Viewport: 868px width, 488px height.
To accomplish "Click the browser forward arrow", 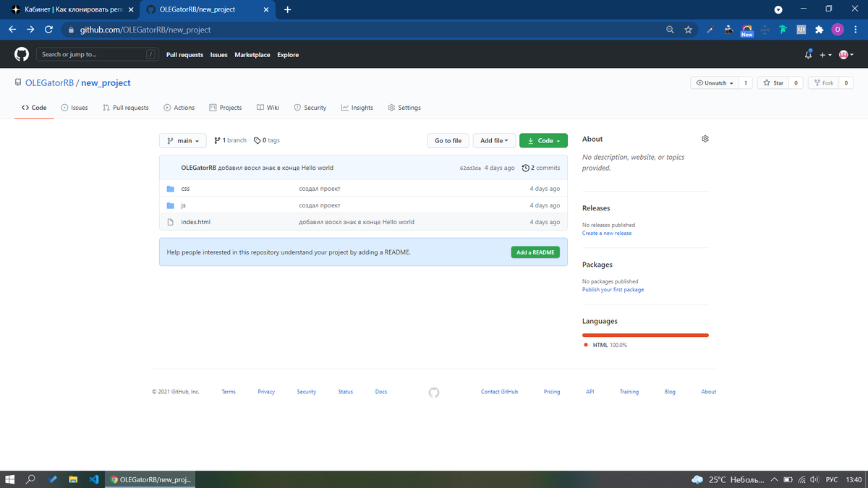I will tap(30, 30).
